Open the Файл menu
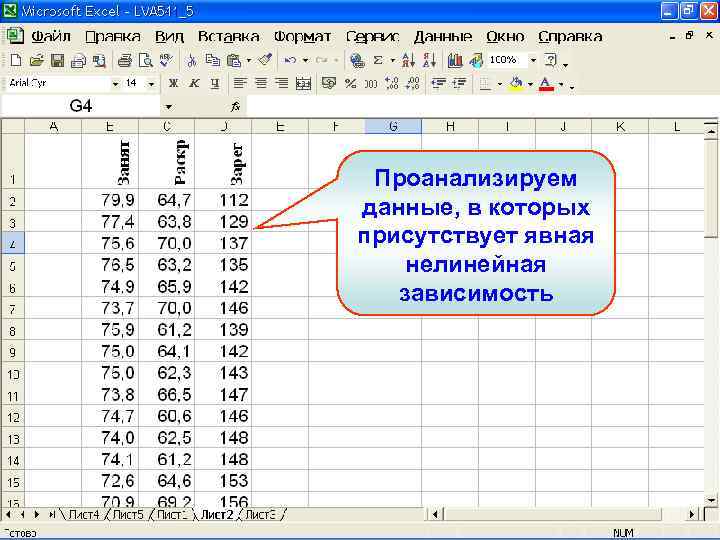720x540 pixels. click(51, 37)
